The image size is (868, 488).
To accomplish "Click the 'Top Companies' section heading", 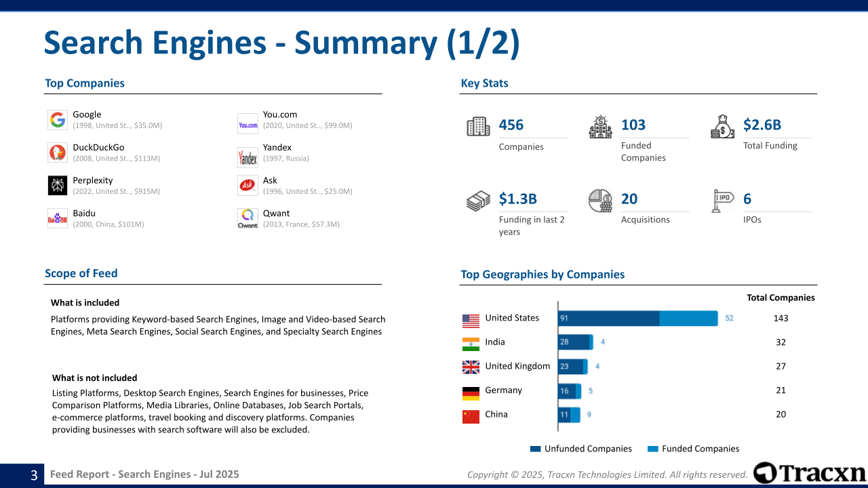I will [x=85, y=83].
